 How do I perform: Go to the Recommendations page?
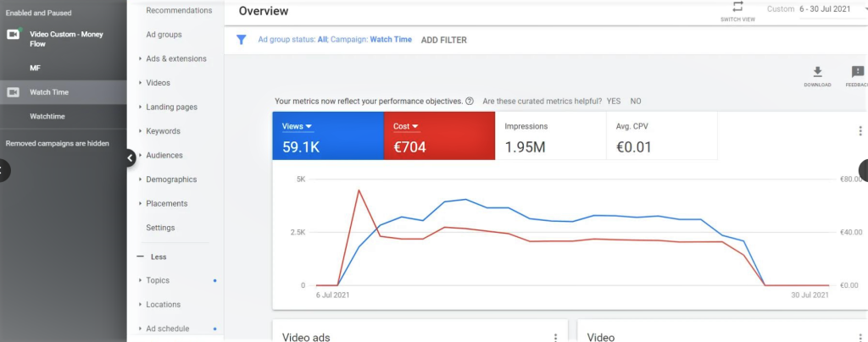[179, 10]
